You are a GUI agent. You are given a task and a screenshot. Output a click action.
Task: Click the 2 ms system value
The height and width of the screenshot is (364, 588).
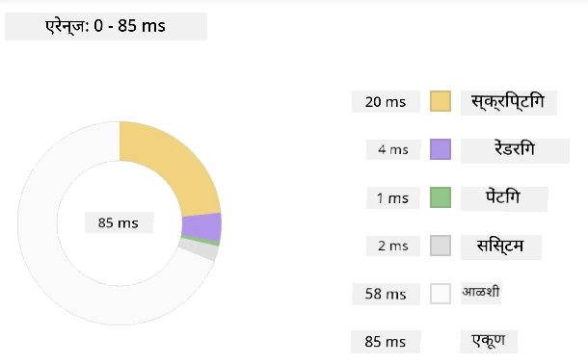pyautogui.click(x=393, y=246)
